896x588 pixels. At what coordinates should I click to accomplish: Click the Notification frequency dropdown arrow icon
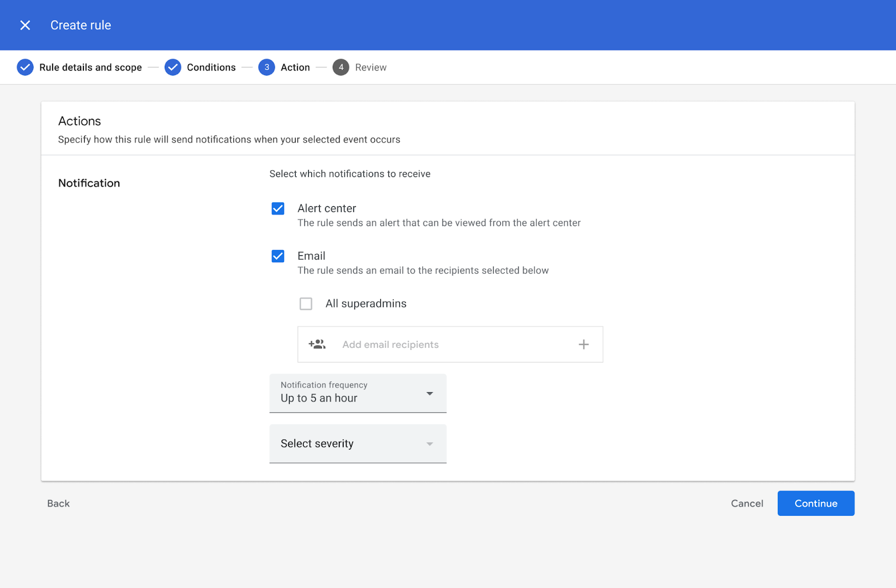pyautogui.click(x=430, y=394)
